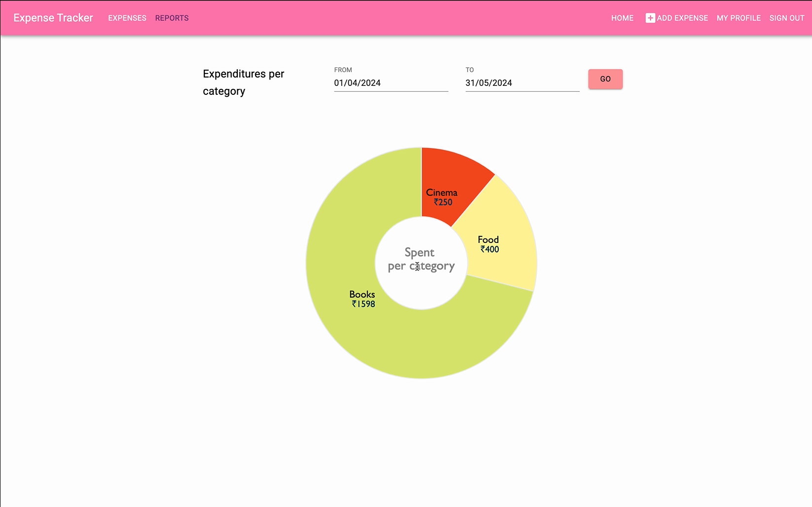Screen dimensions: 812x507
Task: Open the Reports menu item
Action: [172, 18]
